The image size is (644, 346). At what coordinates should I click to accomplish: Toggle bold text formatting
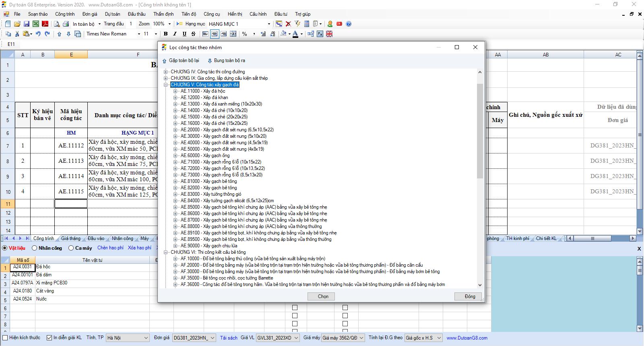click(x=165, y=34)
